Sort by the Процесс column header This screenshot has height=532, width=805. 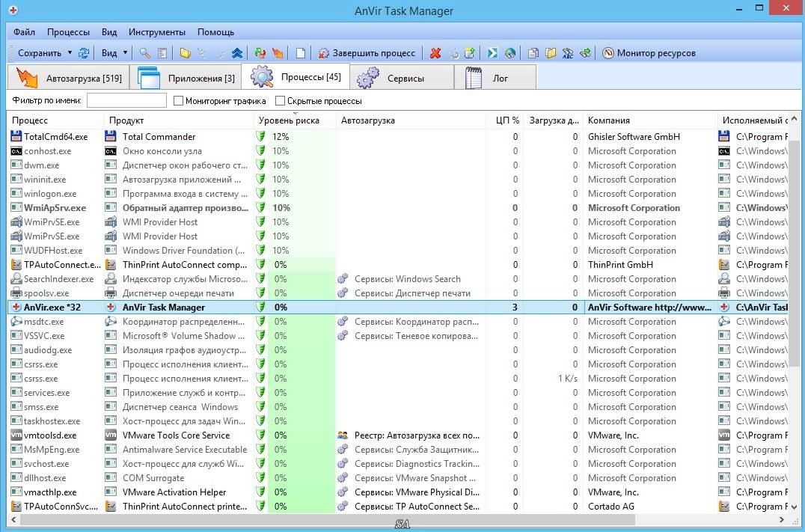point(55,120)
